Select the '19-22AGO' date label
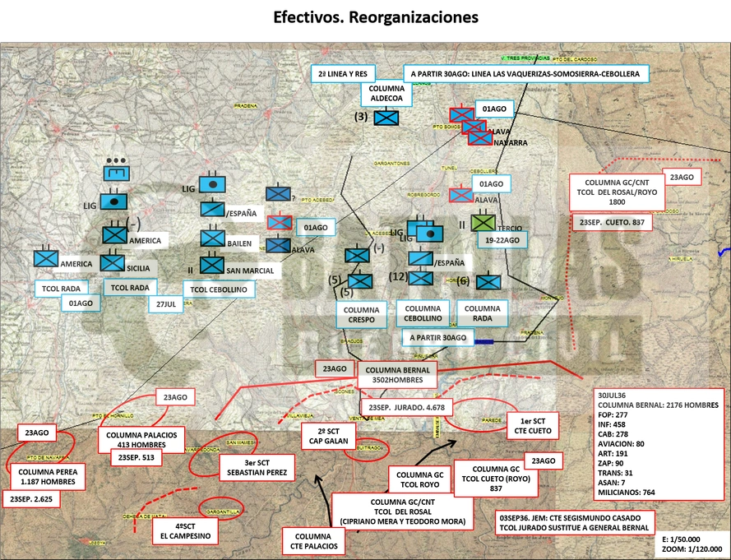The width and height of the screenshot is (731, 560). tap(502, 240)
